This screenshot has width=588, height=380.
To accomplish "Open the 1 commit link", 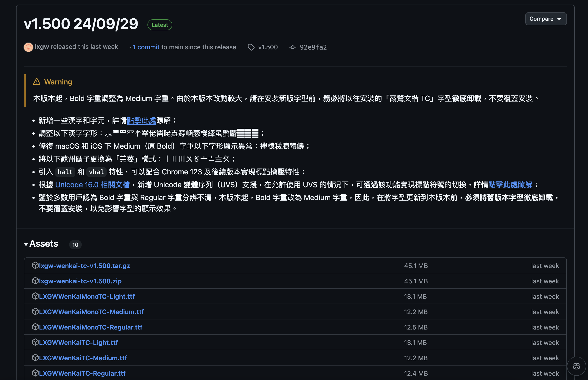I will pyautogui.click(x=146, y=47).
